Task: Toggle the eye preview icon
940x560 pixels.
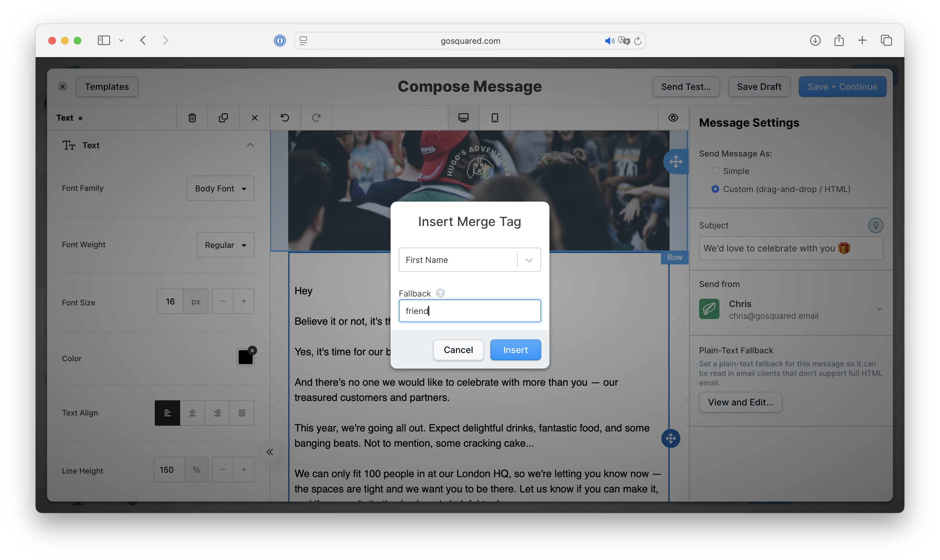Action: tap(673, 118)
